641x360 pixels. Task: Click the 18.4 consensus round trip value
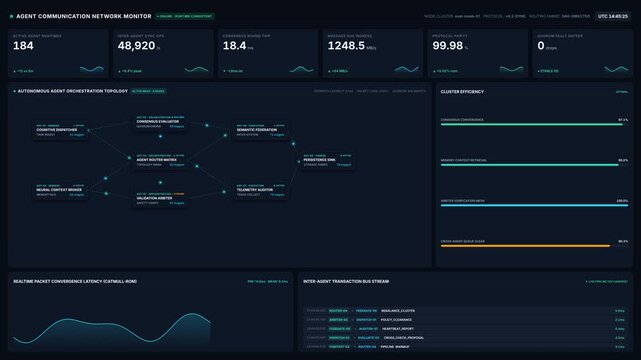tap(235, 46)
